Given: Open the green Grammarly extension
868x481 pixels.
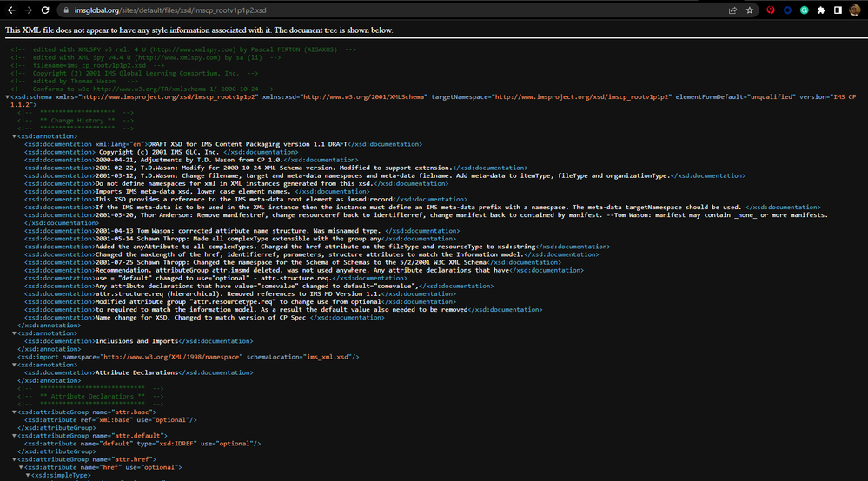Looking at the screenshot, I should (x=805, y=10).
